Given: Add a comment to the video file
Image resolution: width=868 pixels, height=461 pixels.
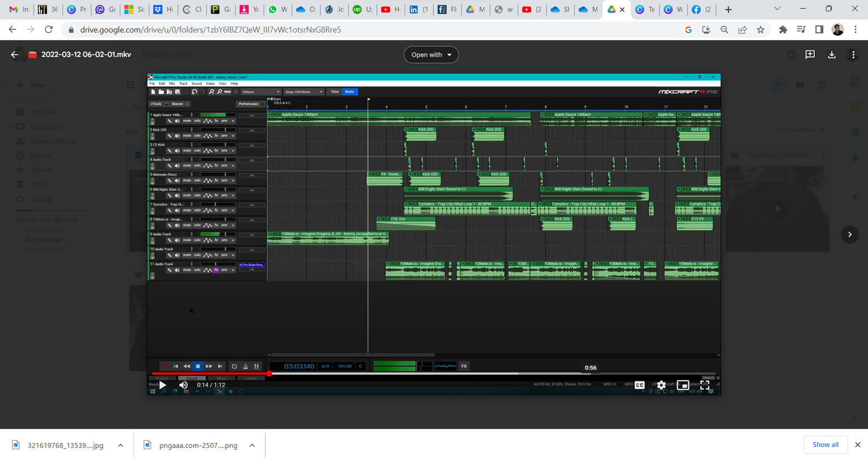Looking at the screenshot, I should tap(810, 55).
